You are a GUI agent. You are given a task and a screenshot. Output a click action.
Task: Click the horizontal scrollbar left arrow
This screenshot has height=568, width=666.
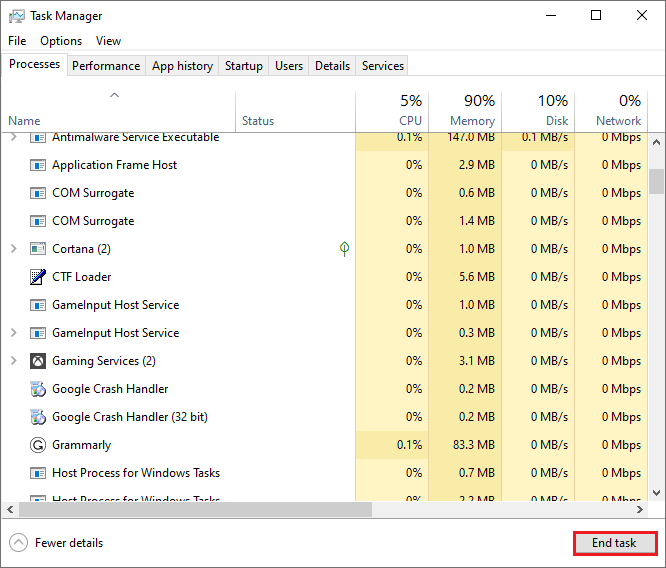point(10,509)
